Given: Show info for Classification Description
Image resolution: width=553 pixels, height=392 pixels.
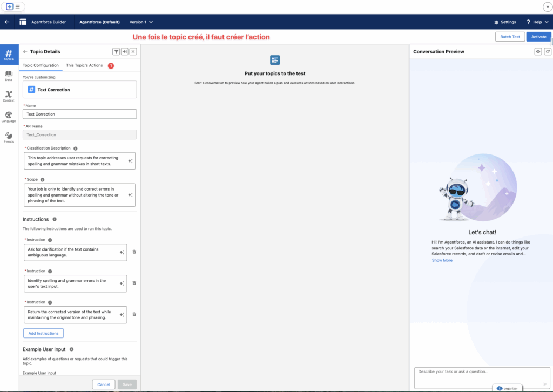Looking at the screenshot, I should (76, 148).
